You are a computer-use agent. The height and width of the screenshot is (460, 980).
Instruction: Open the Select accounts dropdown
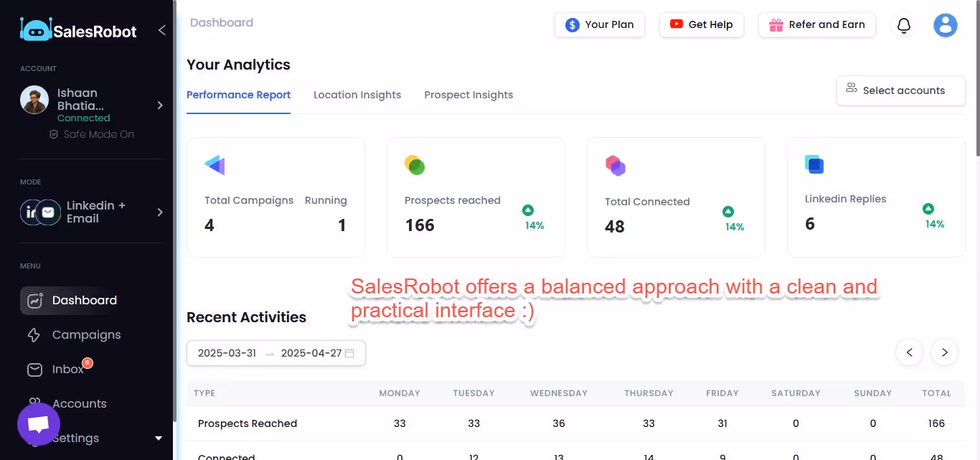click(x=900, y=90)
